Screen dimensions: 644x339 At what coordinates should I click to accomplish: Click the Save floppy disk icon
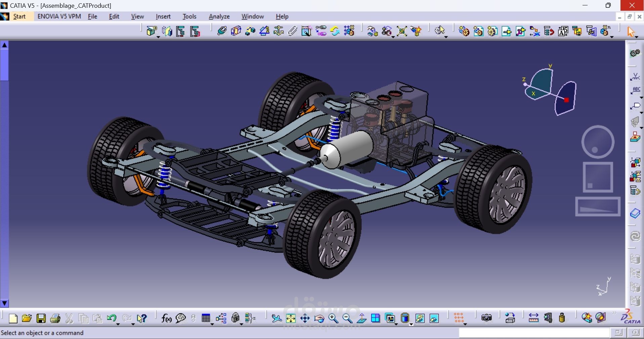(41, 318)
